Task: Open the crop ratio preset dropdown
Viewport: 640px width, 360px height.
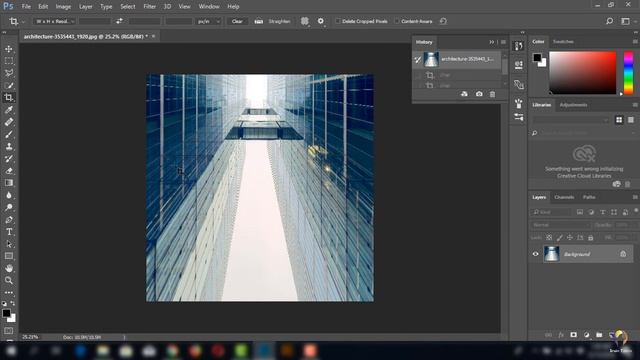Action: tap(54, 21)
